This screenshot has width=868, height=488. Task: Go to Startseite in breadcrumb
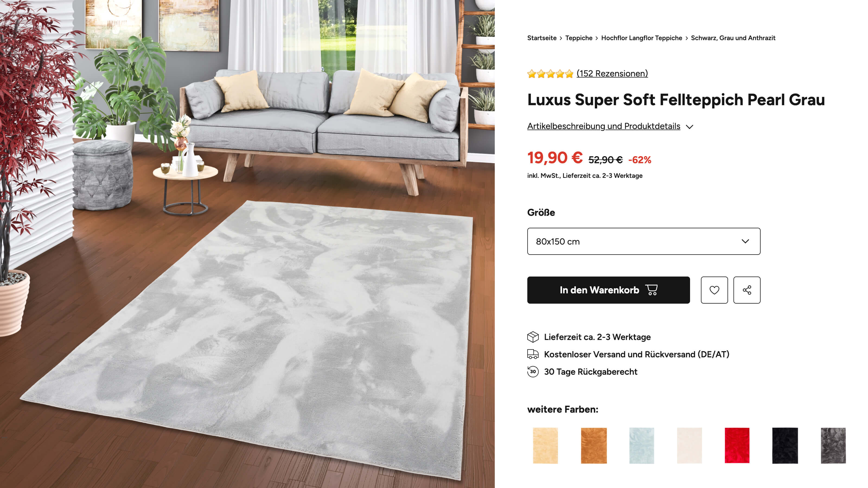pos(542,38)
